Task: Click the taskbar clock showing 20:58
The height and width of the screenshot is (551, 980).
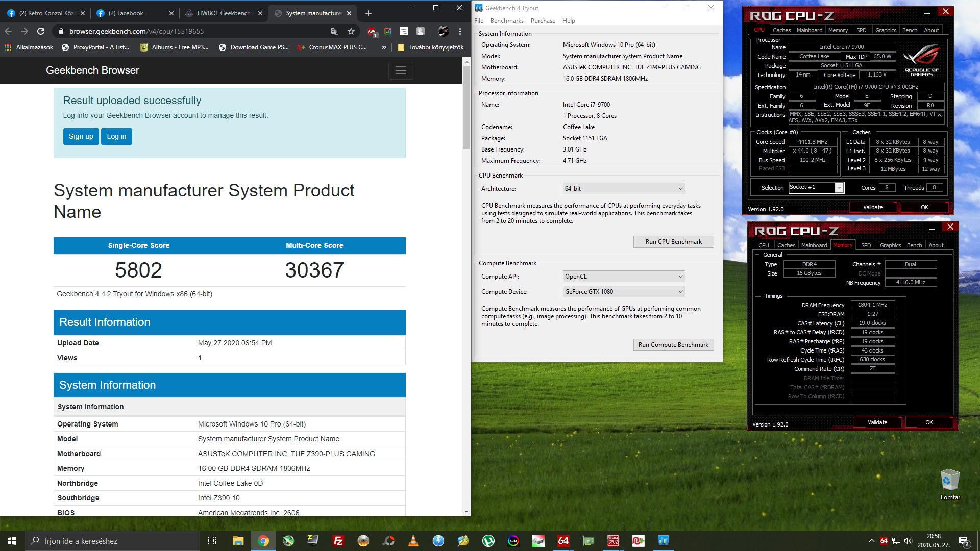Action: 934,541
